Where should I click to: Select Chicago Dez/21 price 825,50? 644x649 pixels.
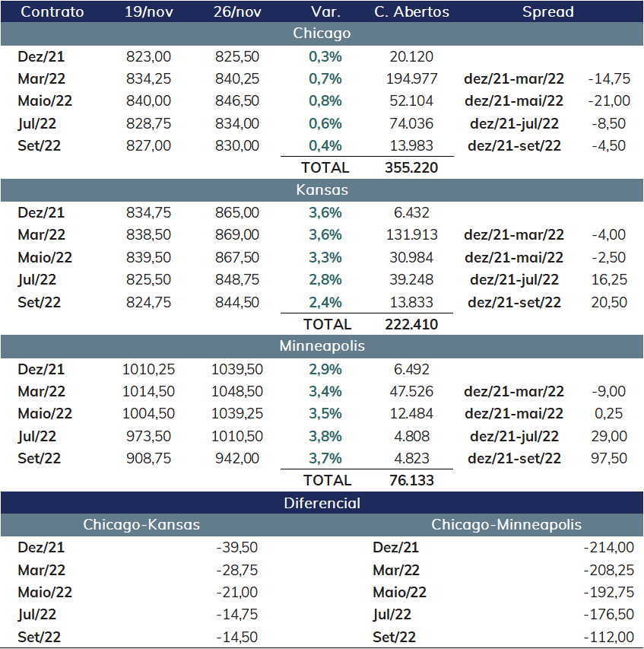pos(237,57)
